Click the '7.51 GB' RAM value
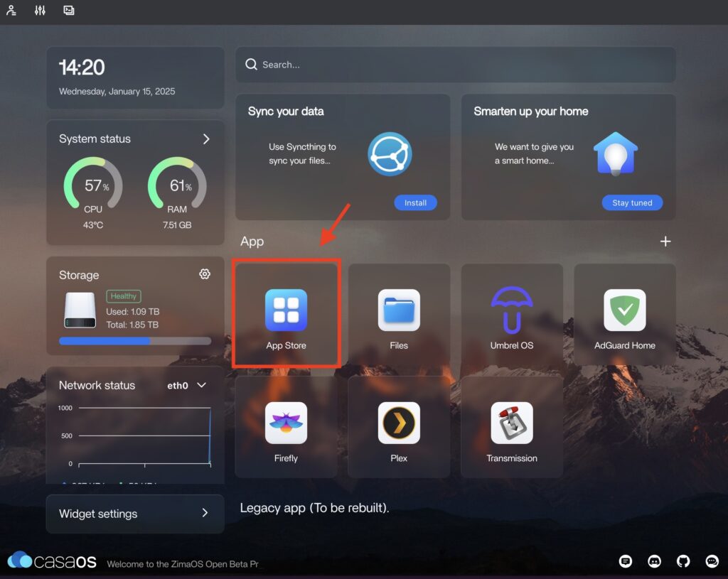Viewport: 728px width, 579px height. [x=177, y=225]
